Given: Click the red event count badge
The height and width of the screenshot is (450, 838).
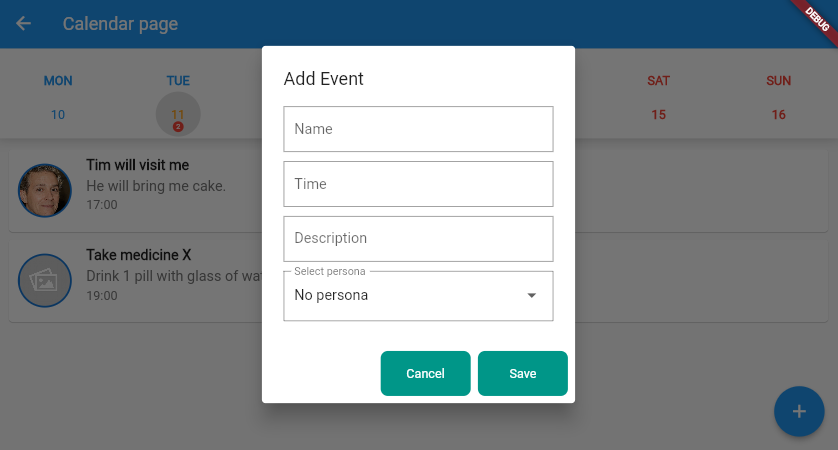Looking at the screenshot, I should [178, 127].
